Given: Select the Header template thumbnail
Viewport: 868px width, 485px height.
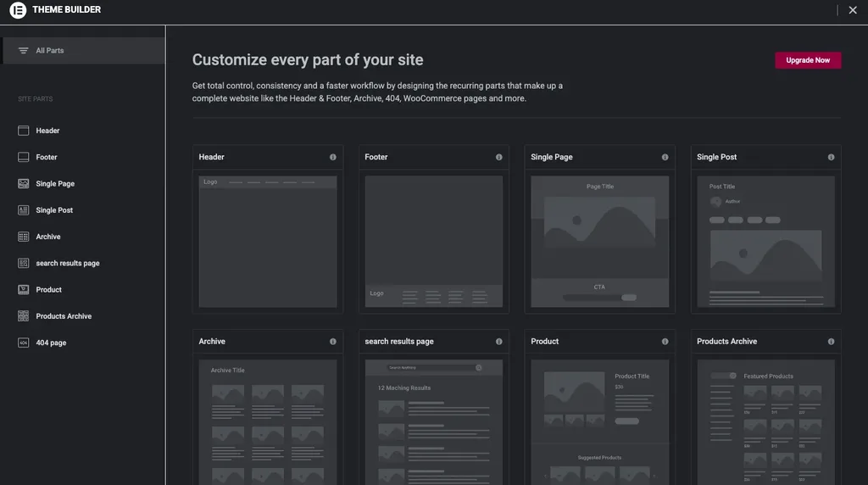Looking at the screenshot, I should [x=268, y=242].
